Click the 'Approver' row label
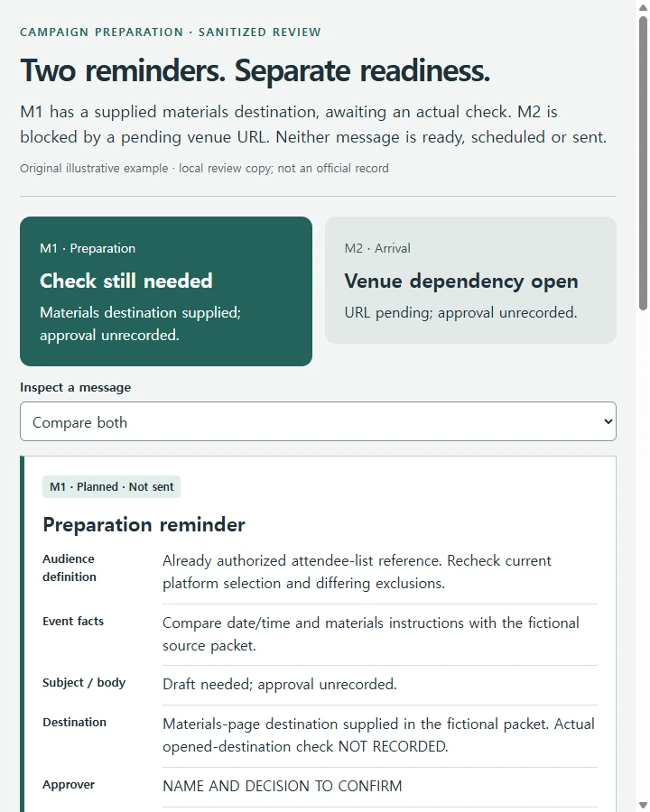Viewport: 650px width, 812px height. tap(69, 785)
